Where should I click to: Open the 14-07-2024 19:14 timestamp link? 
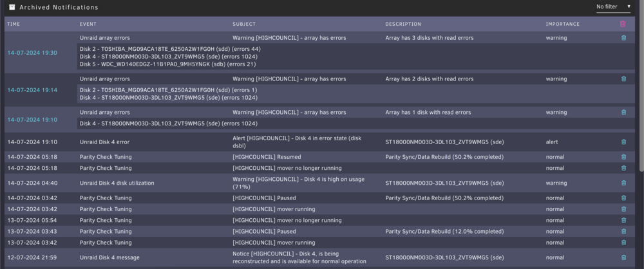coord(32,90)
